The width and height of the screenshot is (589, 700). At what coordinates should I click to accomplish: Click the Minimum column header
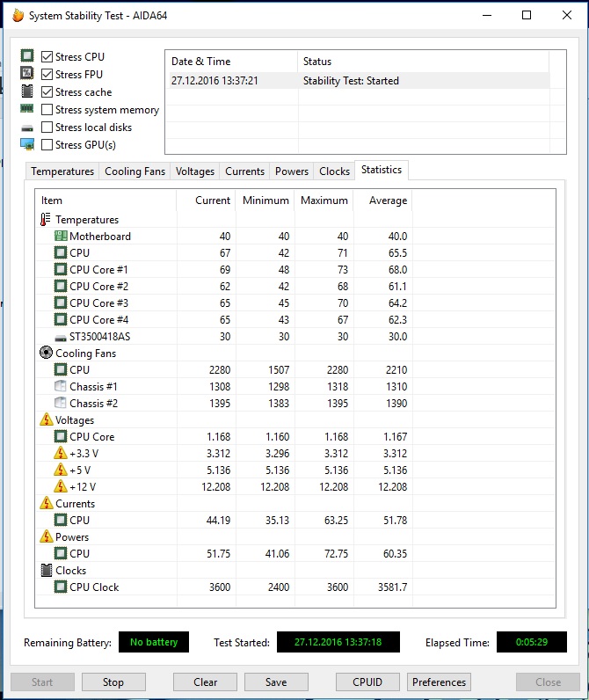tap(265, 201)
